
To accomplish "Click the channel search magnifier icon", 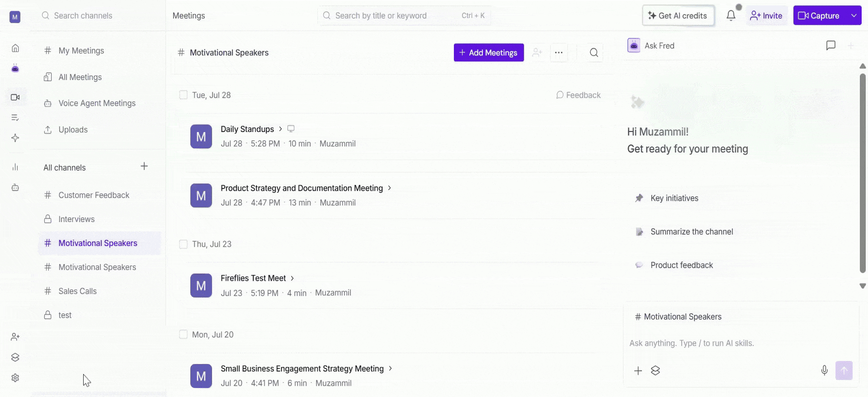I will pos(594,53).
